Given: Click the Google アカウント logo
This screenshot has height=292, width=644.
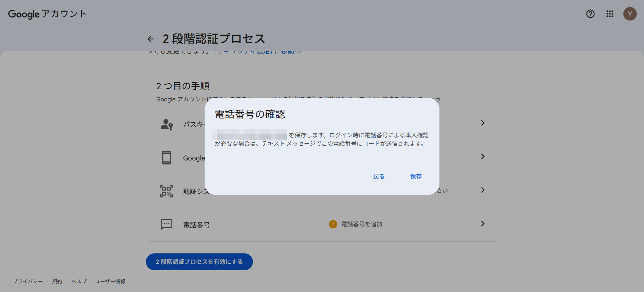Looking at the screenshot, I should (47, 14).
